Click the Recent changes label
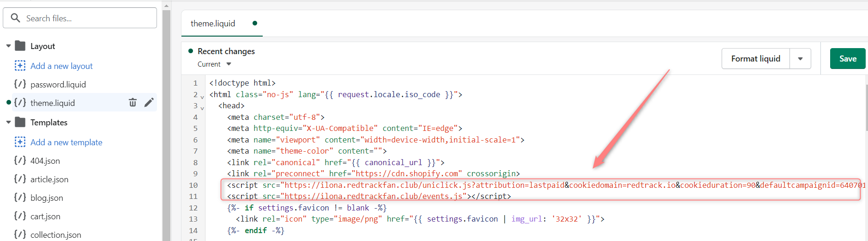The width and height of the screenshot is (868, 241). pyautogui.click(x=226, y=51)
